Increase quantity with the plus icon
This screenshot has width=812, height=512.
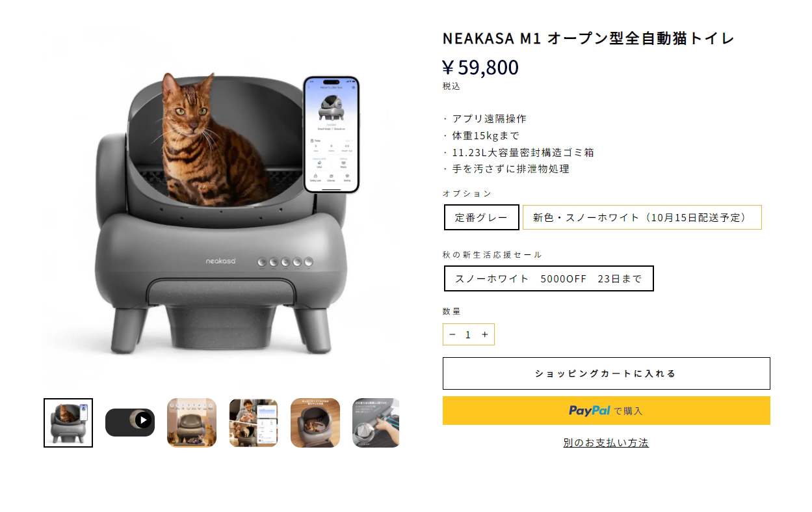click(484, 334)
